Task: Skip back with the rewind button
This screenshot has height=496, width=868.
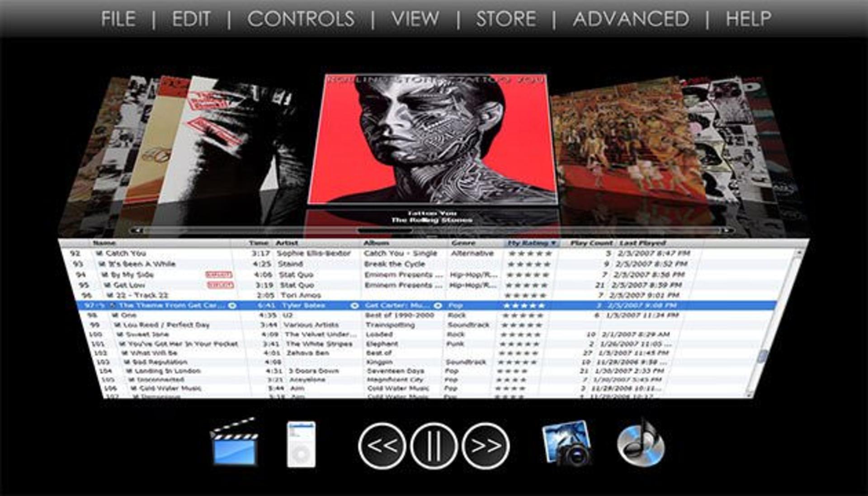Action: (x=382, y=446)
